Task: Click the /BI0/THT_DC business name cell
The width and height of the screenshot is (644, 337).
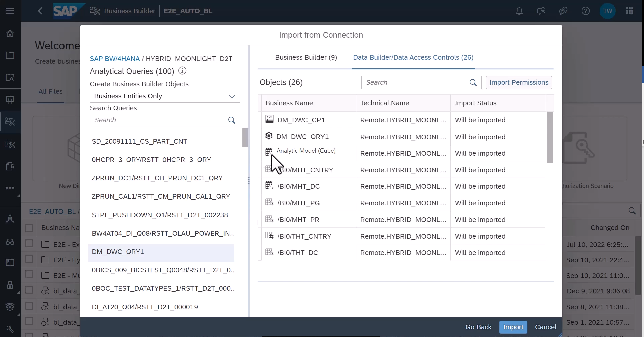Action: (308, 253)
